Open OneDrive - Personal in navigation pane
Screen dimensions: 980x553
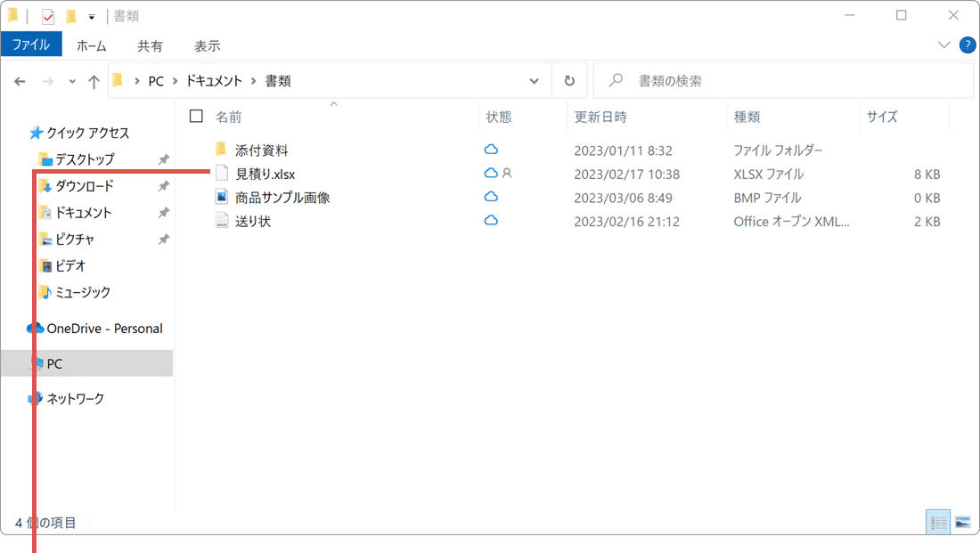pyautogui.click(x=104, y=329)
